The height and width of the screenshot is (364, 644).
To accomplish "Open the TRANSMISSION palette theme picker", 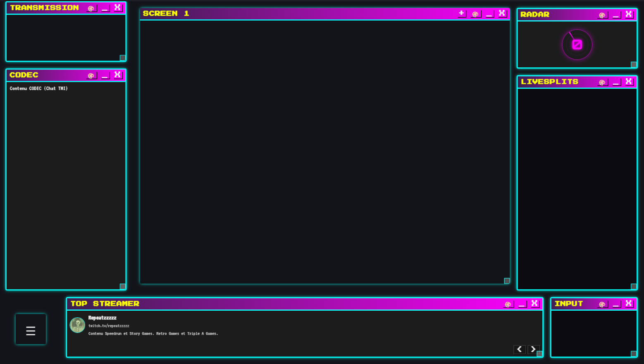I will pyautogui.click(x=91, y=7).
